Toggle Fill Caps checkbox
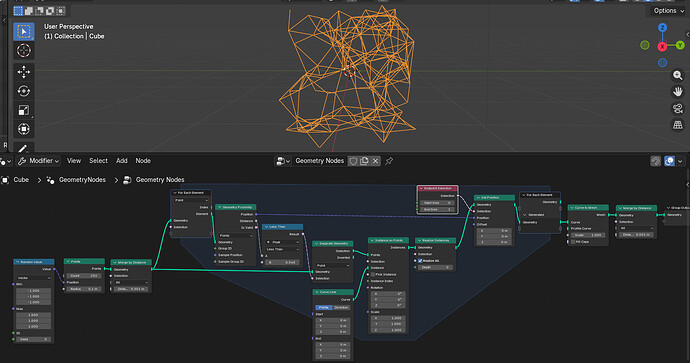690x363 pixels. (573, 242)
